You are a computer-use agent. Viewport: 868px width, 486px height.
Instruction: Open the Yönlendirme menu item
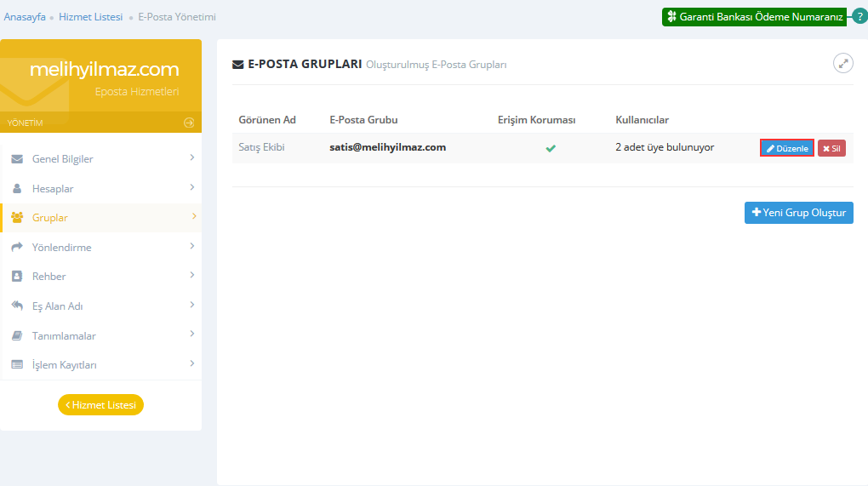point(61,248)
